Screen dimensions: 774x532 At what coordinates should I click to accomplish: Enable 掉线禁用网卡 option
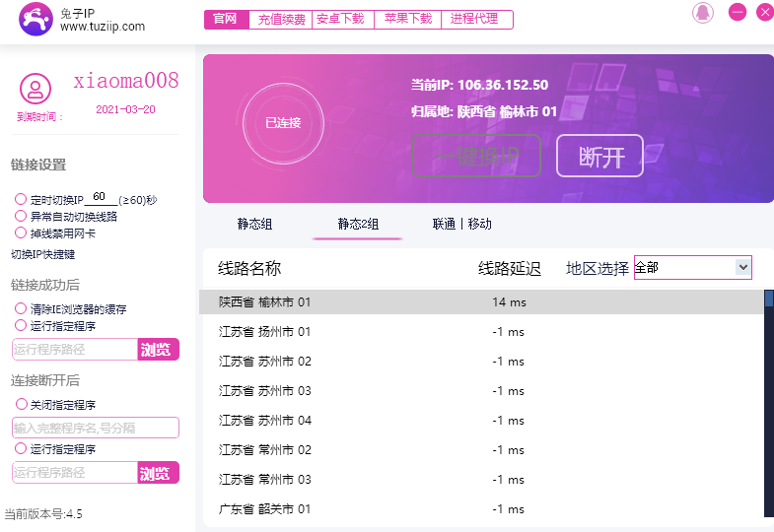(21, 233)
